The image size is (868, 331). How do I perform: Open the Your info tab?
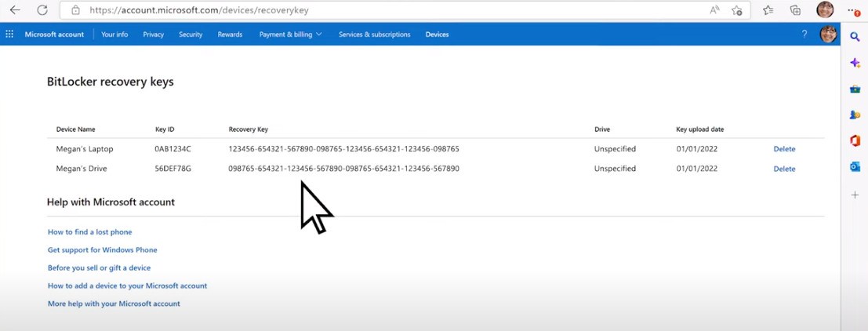pyautogui.click(x=114, y=35)
